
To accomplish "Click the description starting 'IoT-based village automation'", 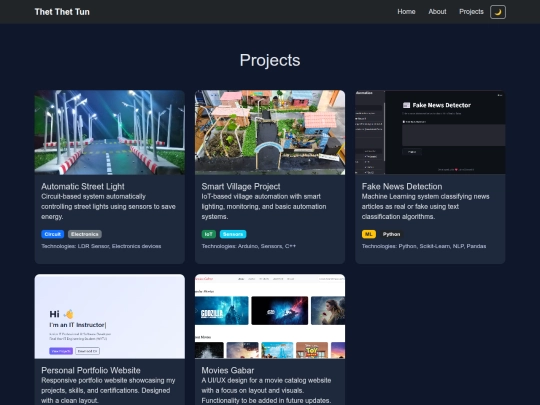I will pos(264,206).
